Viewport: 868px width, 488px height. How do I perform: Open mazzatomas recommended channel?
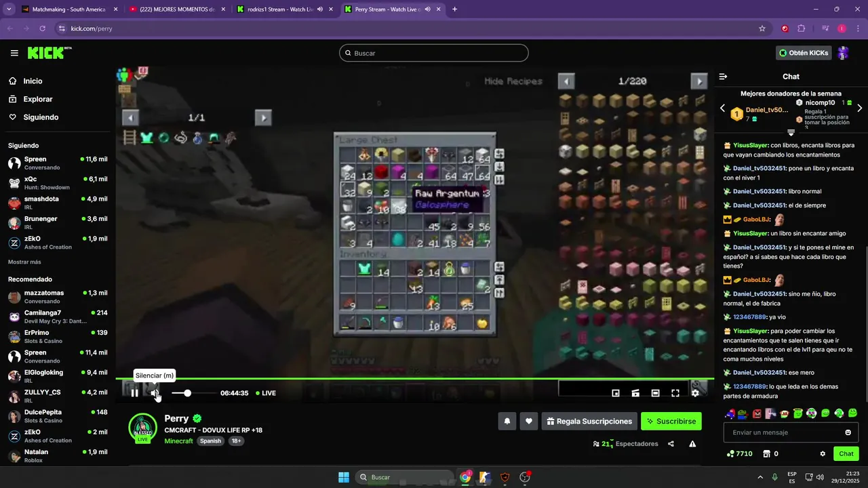pos(58,297)
